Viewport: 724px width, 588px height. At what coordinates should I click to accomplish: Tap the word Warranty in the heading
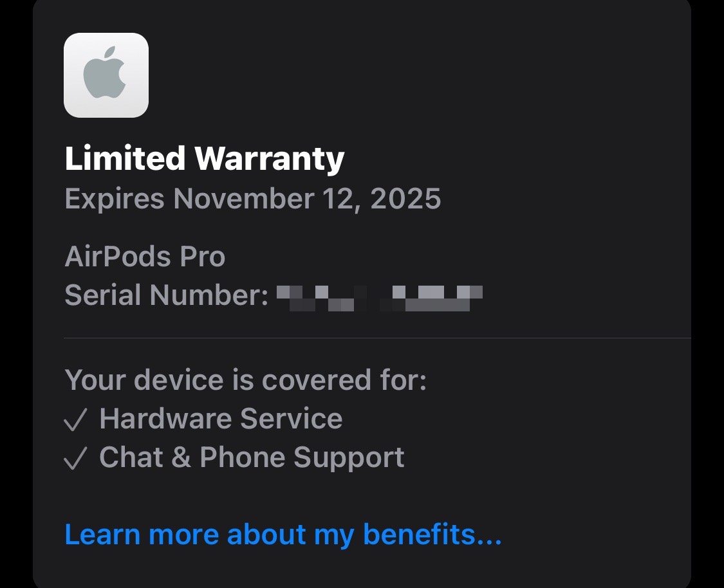click(270, 158)
